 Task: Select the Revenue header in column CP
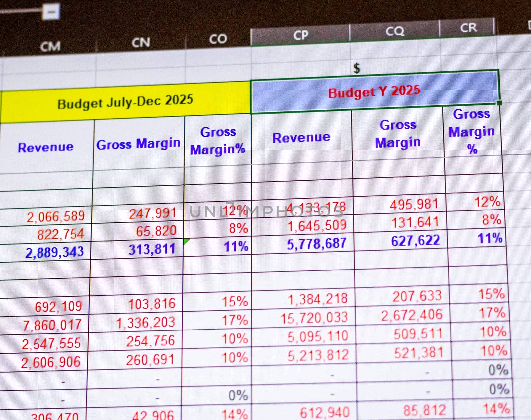tap(301, 137)
